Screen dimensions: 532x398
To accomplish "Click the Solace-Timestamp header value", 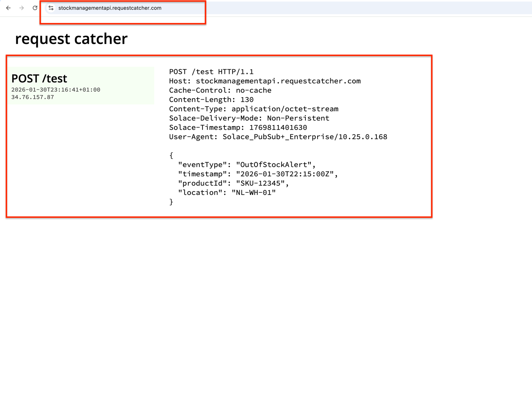I will click(278, 128).
